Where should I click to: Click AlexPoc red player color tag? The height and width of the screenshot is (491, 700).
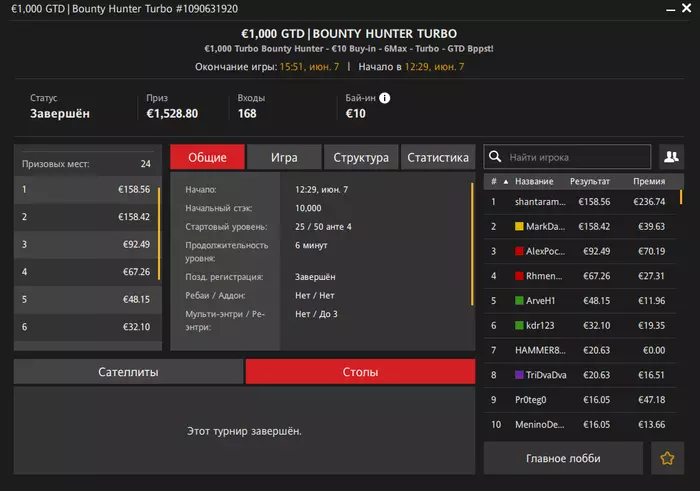coord(519,251)
